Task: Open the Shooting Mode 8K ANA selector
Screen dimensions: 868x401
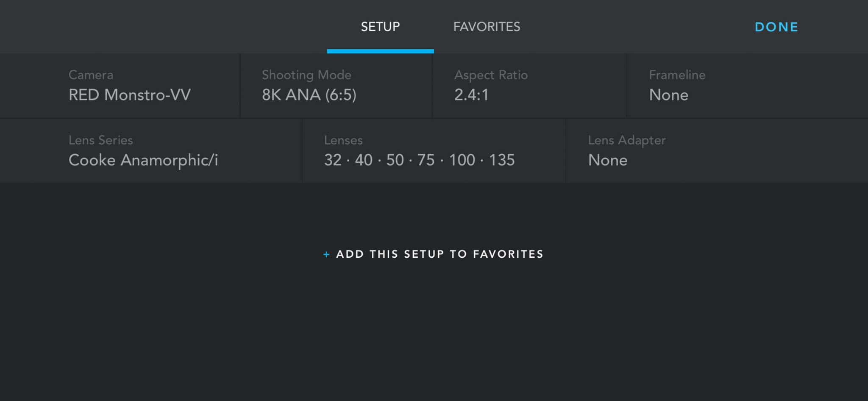Action: tap(336, 86)
